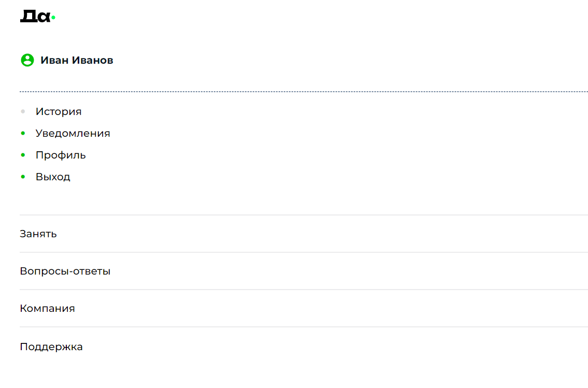The height and width of the screenshot is (388, 588).
Task: Click the Да logo
Action: [36, 17]
